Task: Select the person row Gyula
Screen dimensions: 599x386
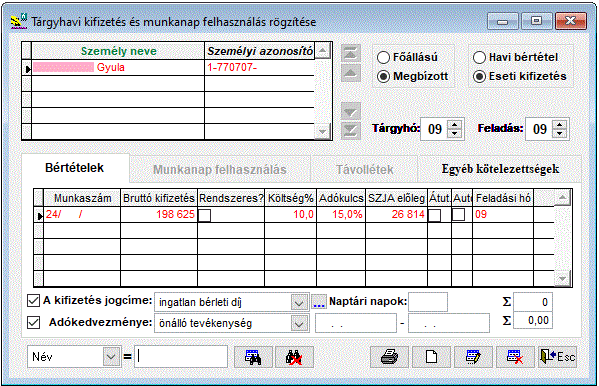Action: 118,68
